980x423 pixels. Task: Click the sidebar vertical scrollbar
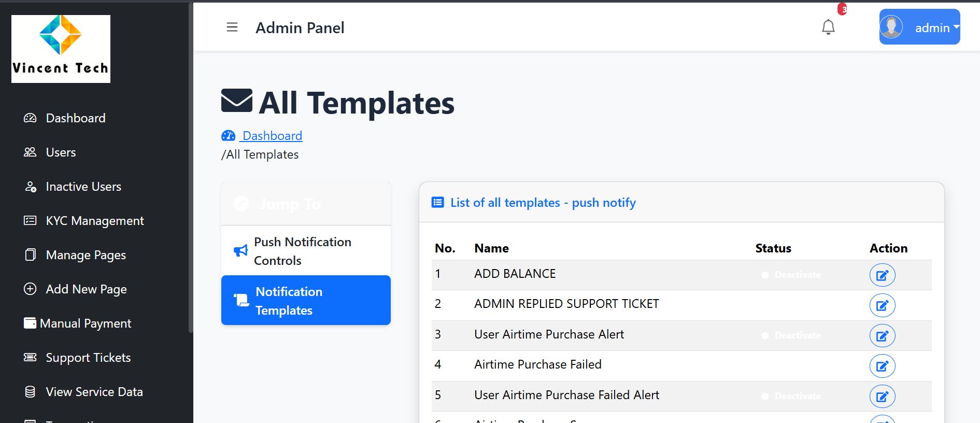coord(190,166)
